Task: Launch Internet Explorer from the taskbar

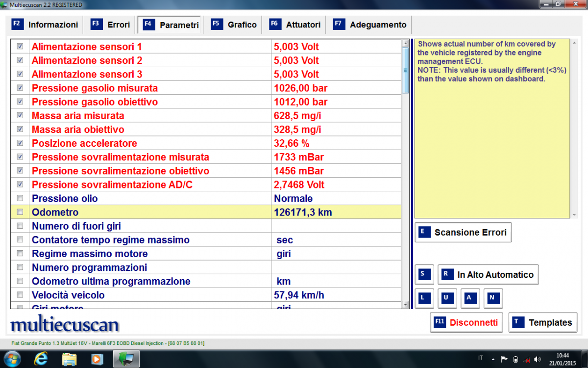Action: coord(42,359)
